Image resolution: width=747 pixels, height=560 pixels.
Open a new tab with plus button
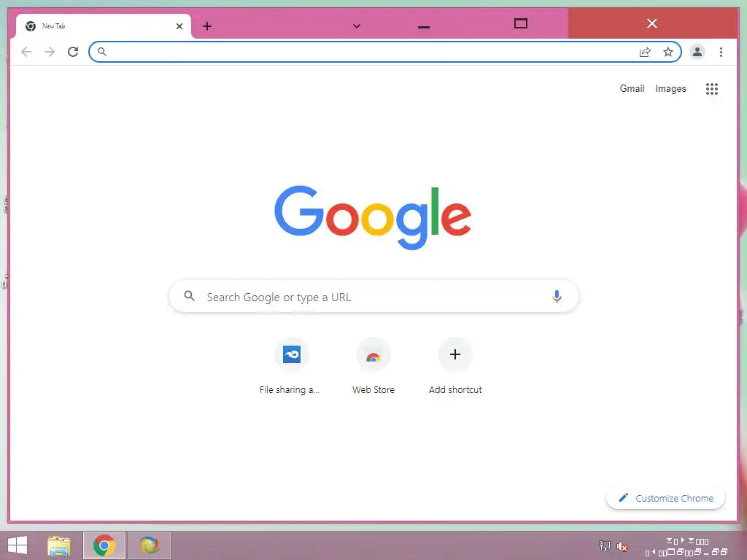206,26
